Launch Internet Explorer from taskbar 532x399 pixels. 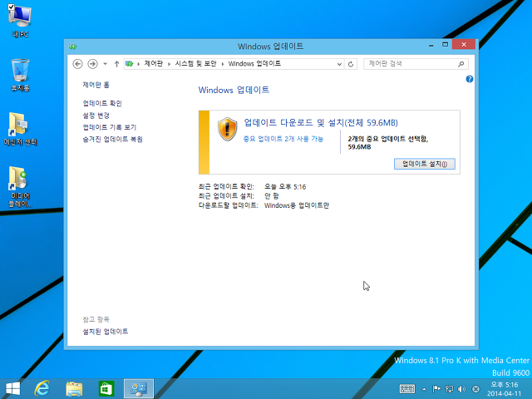click(x=42, y=388)
